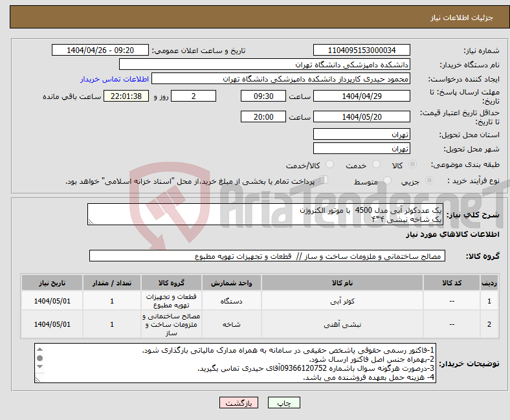Click the announcement date field 1404/04/26 - 09:20
The height and width of the screenshot is (420, 510).
point(100,50)
